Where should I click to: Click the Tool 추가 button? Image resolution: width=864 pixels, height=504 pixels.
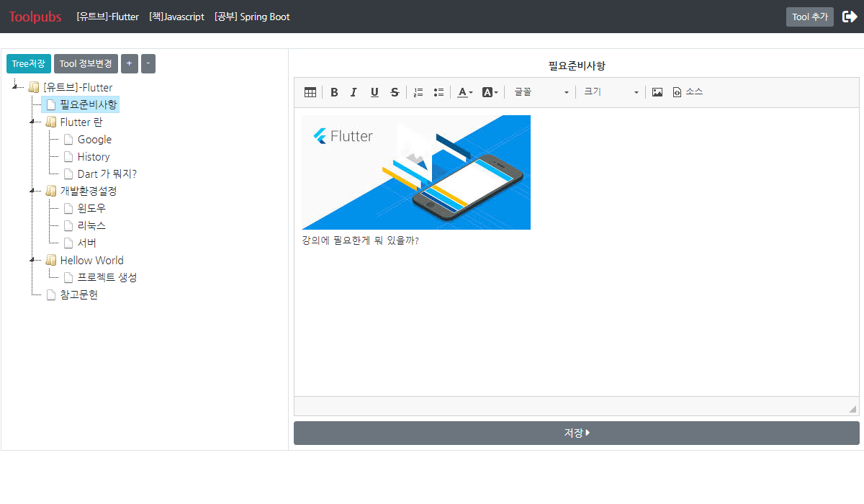click(x=810, y=17)
